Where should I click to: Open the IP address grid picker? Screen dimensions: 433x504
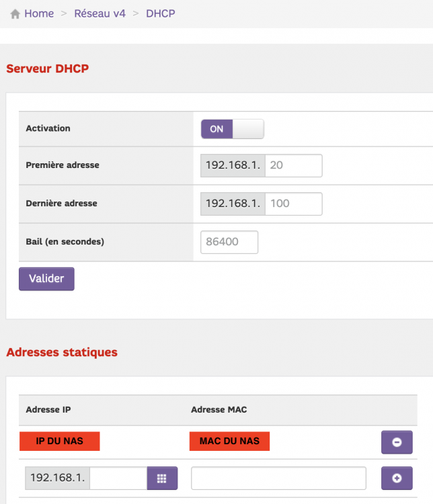[x=162, y=478]
